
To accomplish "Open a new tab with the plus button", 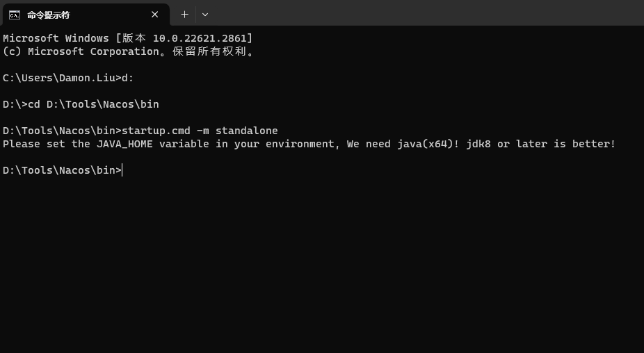I will click(x=184, y=14).
